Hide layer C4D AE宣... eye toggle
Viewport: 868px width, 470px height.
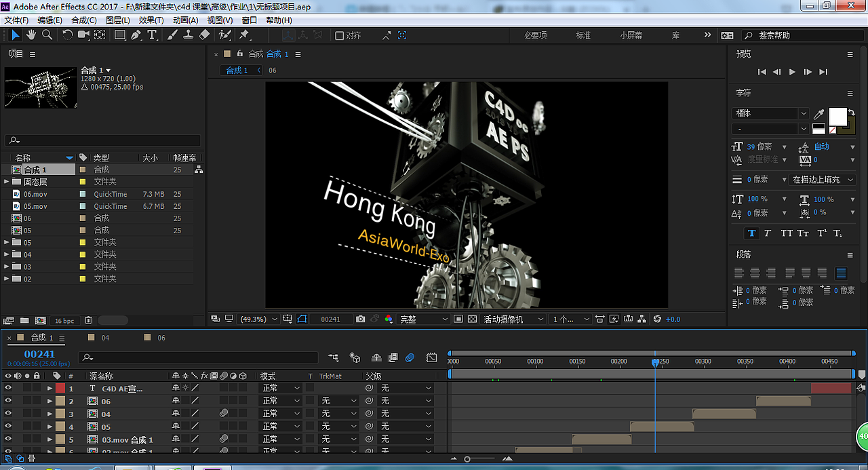[8, 389]
